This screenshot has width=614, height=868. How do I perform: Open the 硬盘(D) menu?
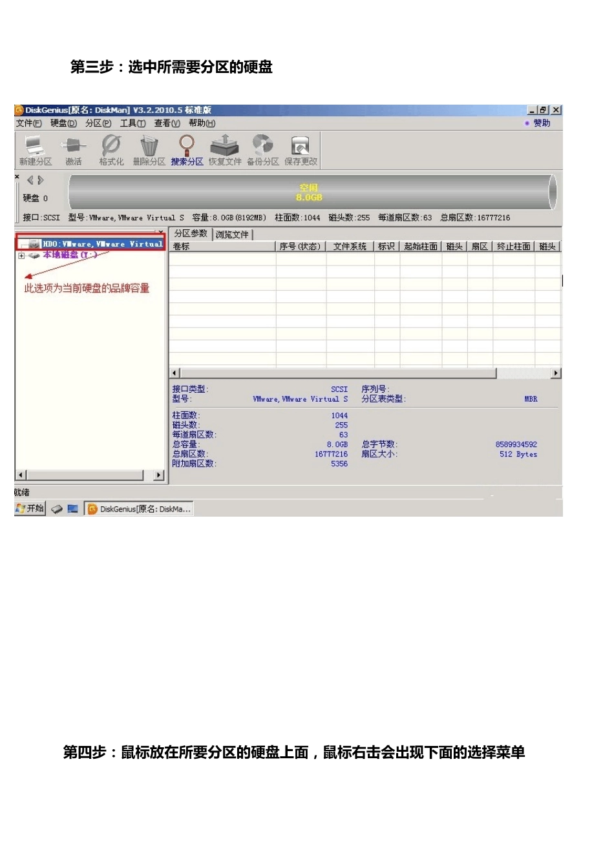click(x=63, y=123)
